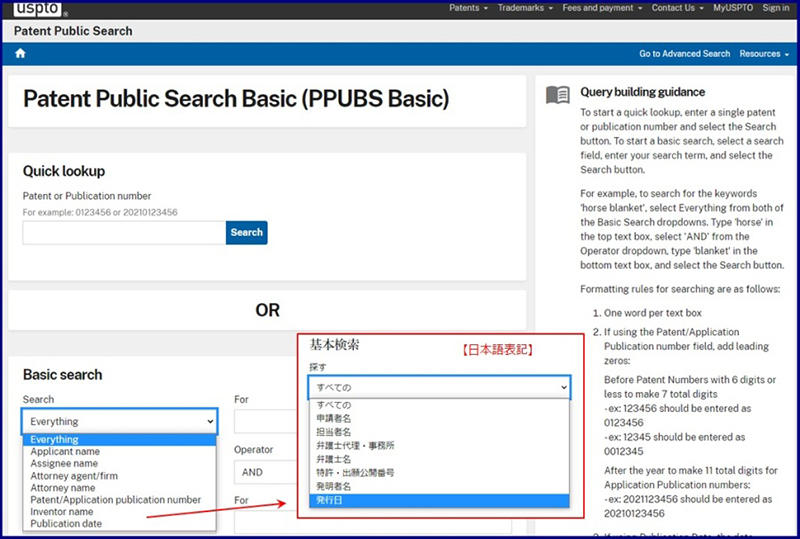Image resolution: width=800 pixels, height=539 pixels.
Task: Click the open book guidance icon
Action: coord(558,95)
